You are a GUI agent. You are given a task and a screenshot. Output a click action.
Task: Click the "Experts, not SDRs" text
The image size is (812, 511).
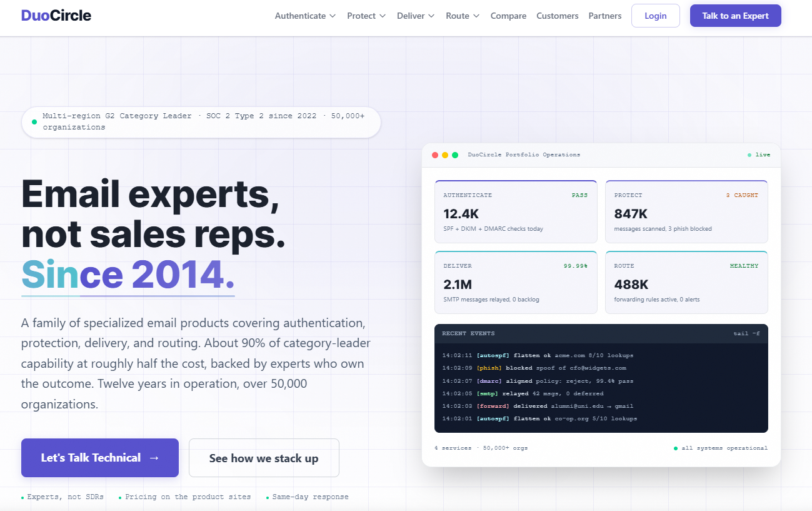(x=65, y=497)
